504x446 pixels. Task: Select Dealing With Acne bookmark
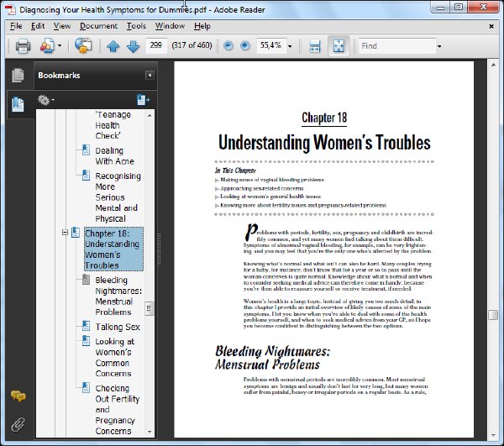click(114, 156)
